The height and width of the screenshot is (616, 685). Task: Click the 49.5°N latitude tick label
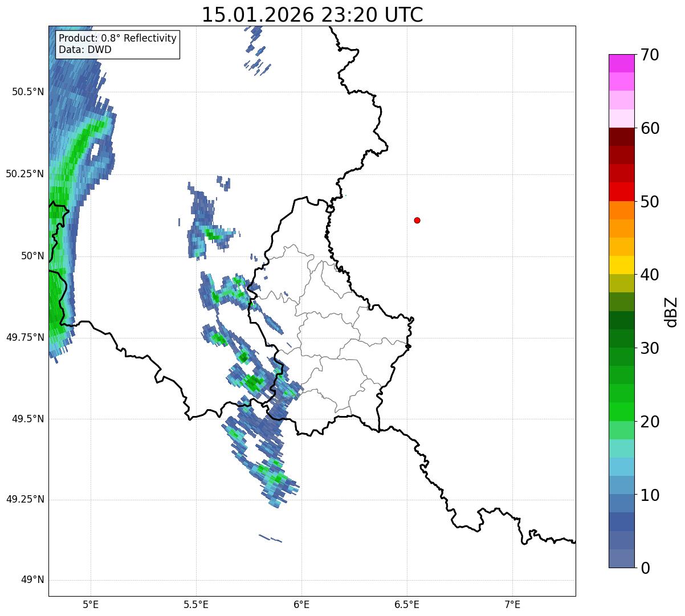tap(28, 419)
